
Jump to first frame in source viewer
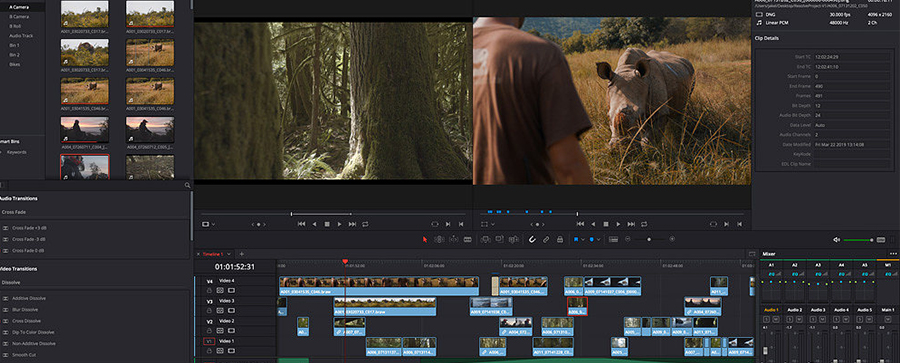[x=301, y=224]
